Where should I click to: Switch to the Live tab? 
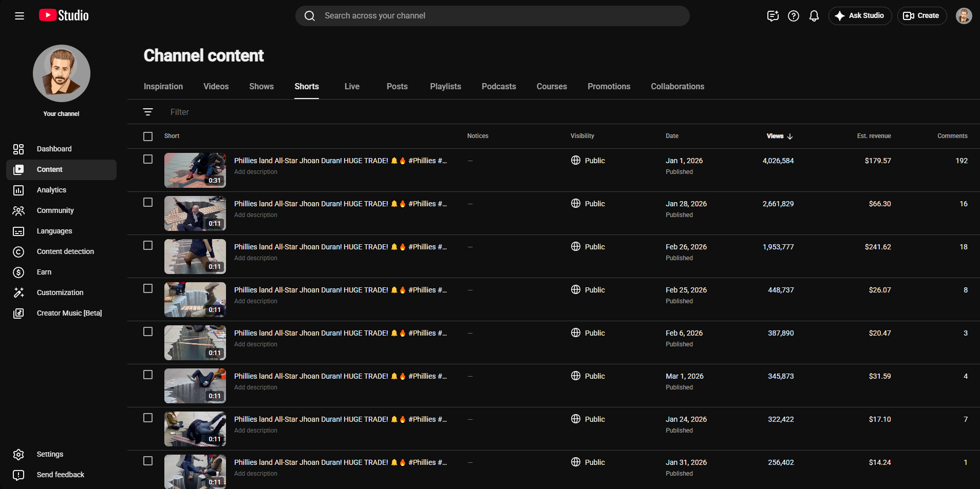(x=352, y=86)
